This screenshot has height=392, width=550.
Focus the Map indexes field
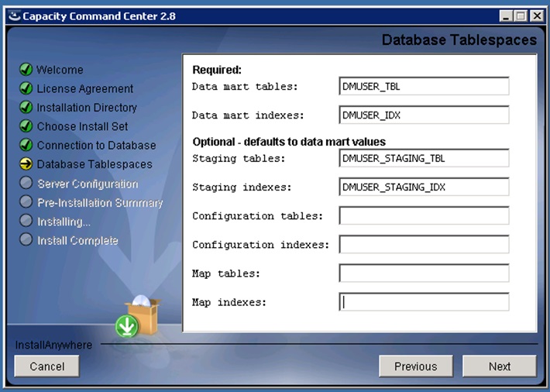pyautogui.click(x=424, y=302)
